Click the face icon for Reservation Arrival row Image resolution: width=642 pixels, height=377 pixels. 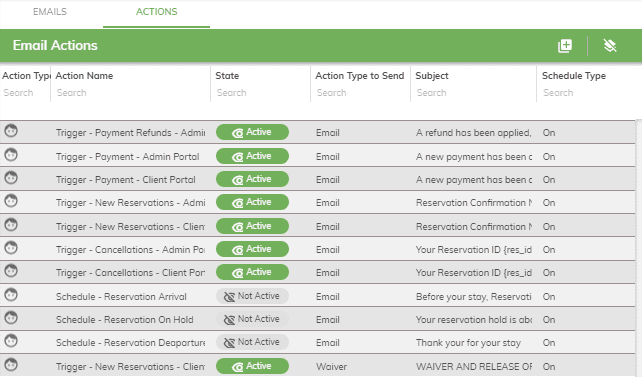tap(11, 295)
